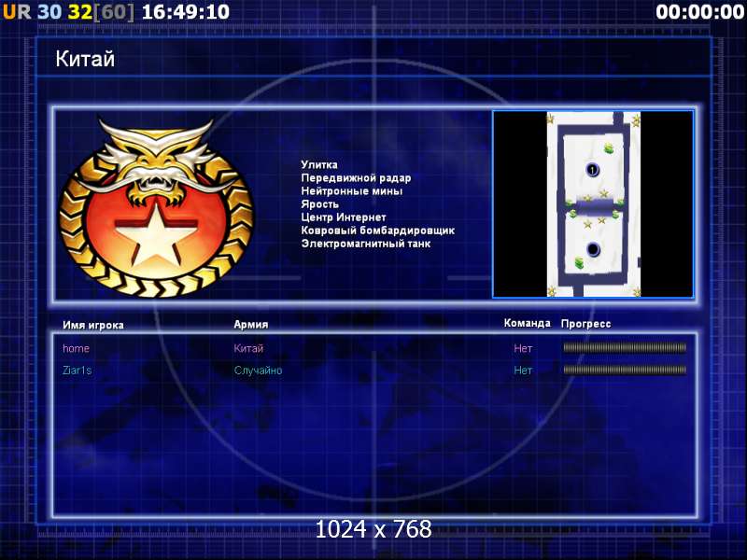Click team "Нет" for player Ziar1s
The width and height of the screenshot is (747, 560).
point(523,371)
